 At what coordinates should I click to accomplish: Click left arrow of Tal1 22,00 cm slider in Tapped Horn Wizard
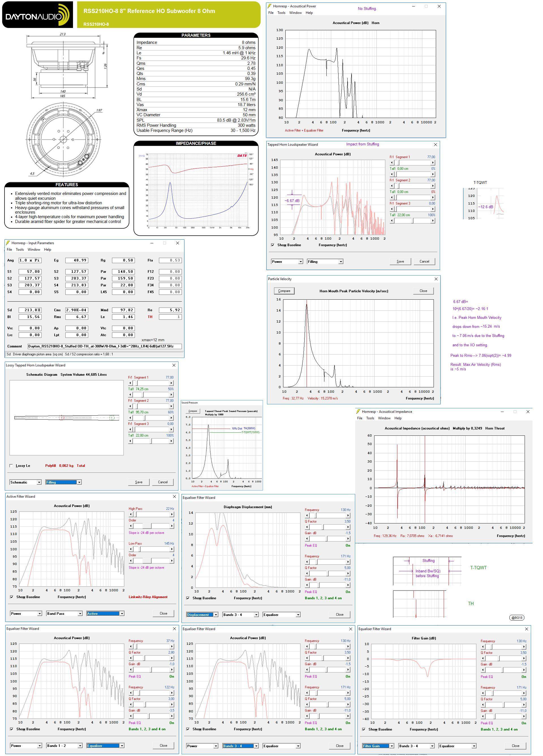pyautogui.click(x=392, y=221)
